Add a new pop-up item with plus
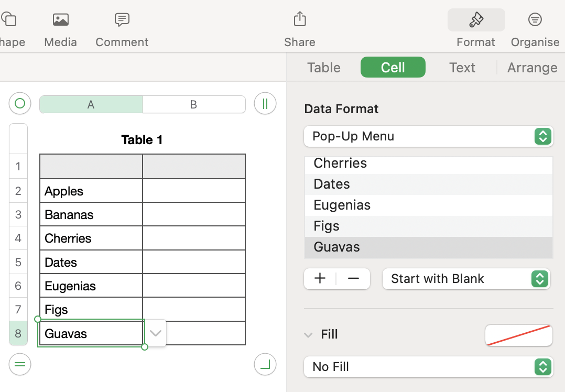 point(320,279)
